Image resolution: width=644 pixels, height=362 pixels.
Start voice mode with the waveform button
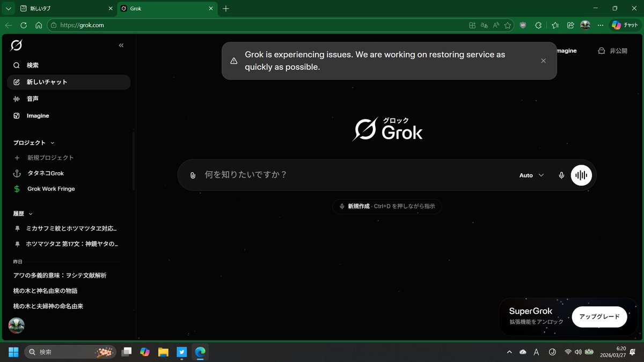[581, 175]
